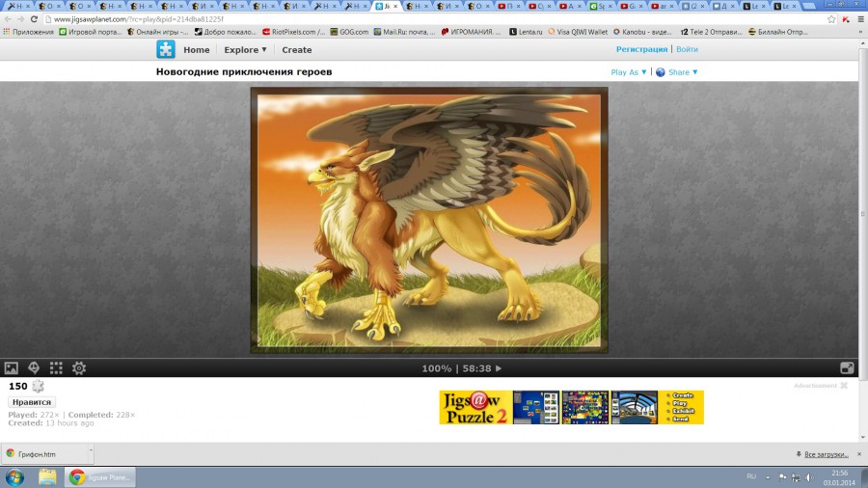Screen dimensions: 868x488
Task: Open the GOG.com bookmark
Action: (x=349, y=32)
